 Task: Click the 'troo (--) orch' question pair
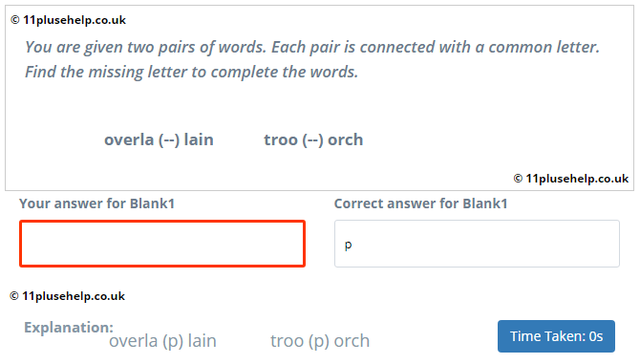coord(313,140)
